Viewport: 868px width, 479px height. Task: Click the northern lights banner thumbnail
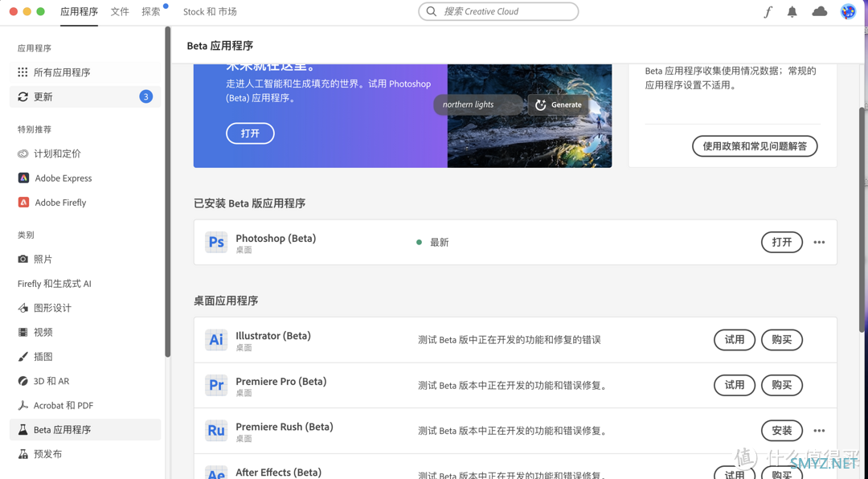529,116
